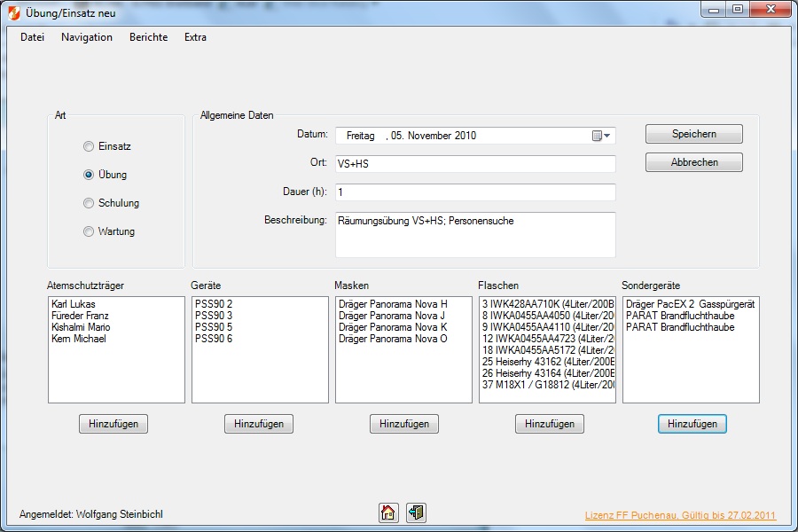This screenshot has height=532, width=798.
Task: Click the exit door icon
Action: [x=417, y=512]
